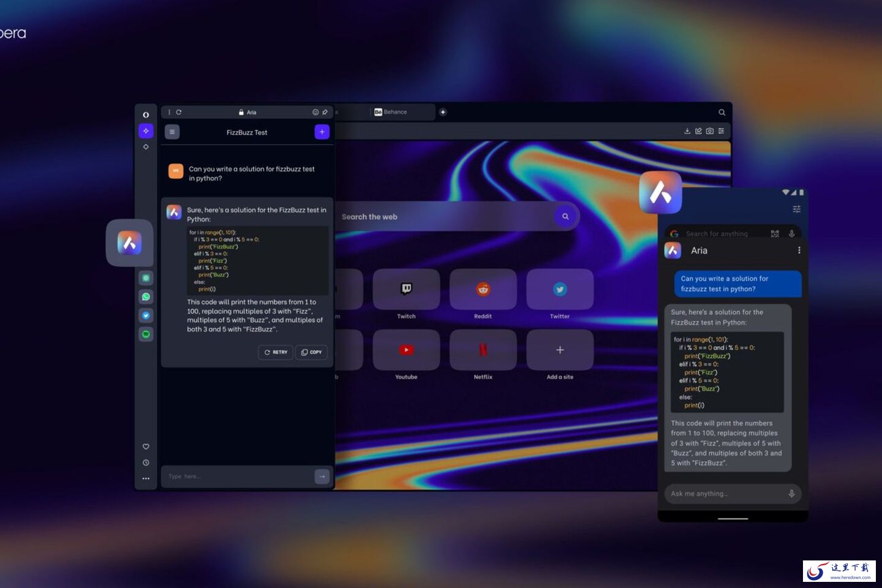Click the tab search magnifier icon
The image size is (882, 588).
[x=722, y=112]
